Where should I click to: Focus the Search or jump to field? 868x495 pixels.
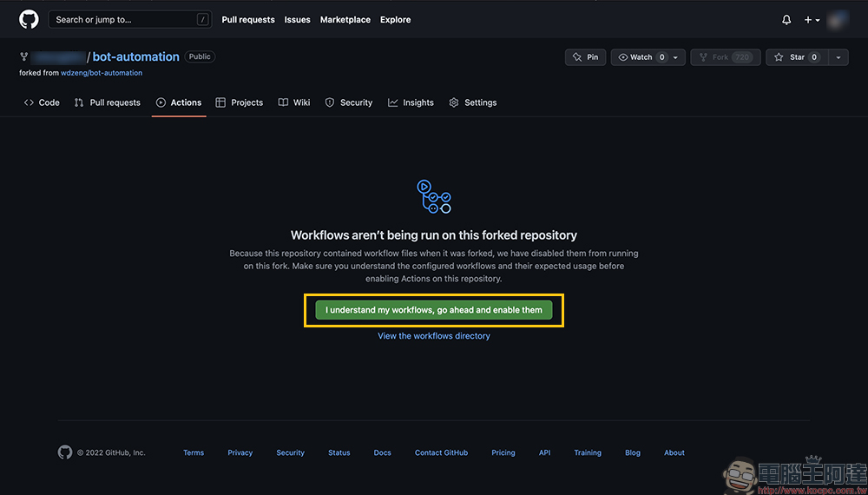point(130,19)
